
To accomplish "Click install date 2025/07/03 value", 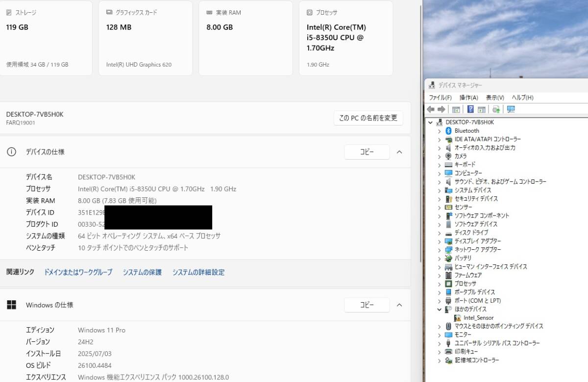I will [x=94, y=354].
